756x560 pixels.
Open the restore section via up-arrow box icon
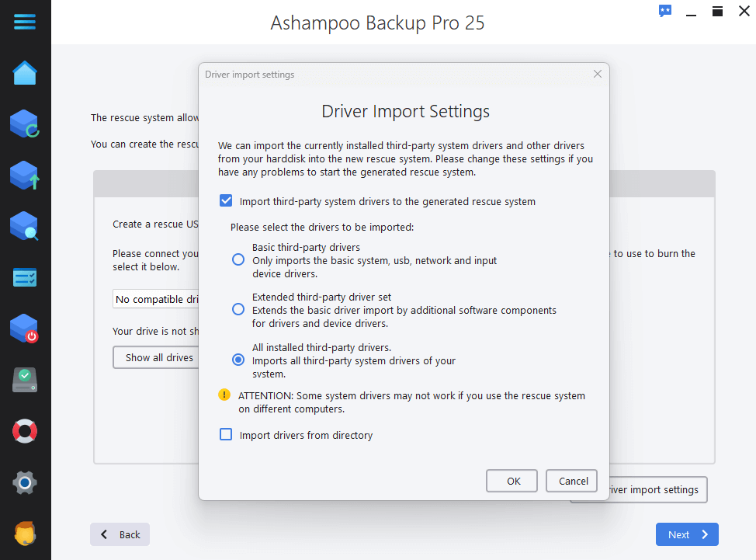pos(25,175)
